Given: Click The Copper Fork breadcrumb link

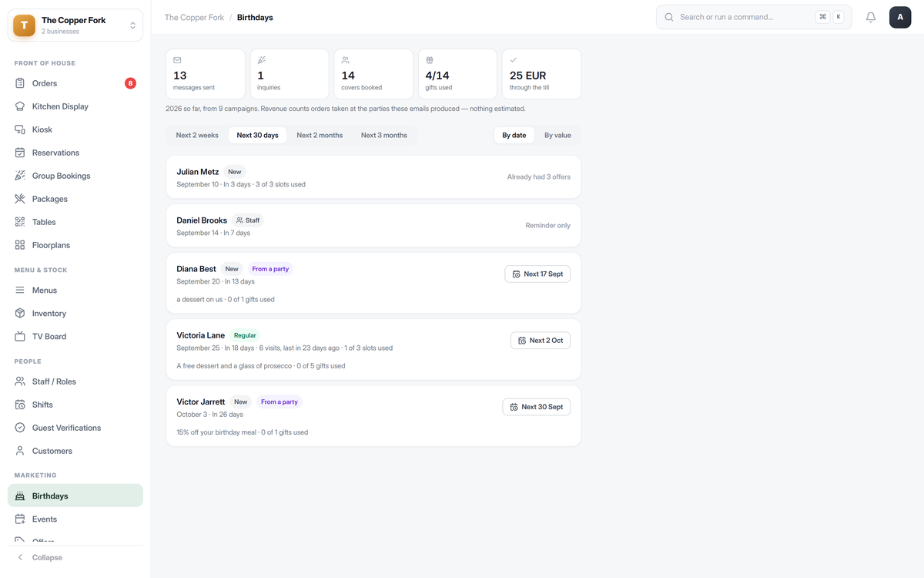Looking at the screenshot, I should point(194,17).
